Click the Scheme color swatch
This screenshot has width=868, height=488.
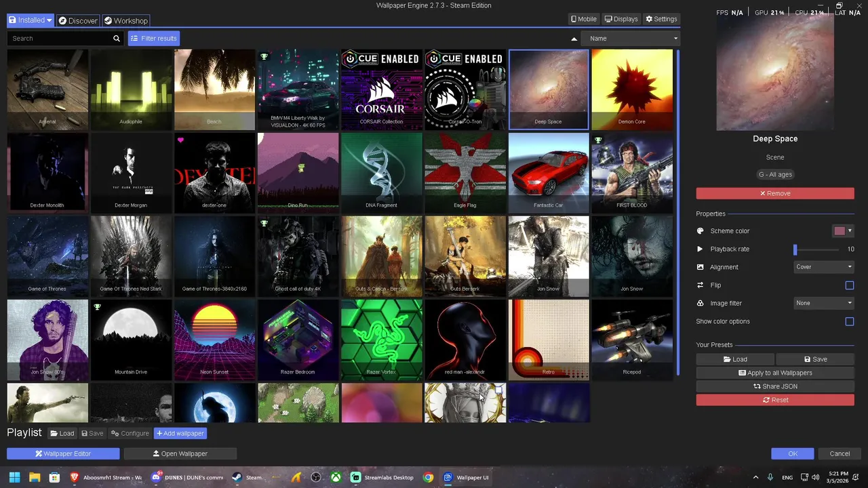(x=840, y=231)
